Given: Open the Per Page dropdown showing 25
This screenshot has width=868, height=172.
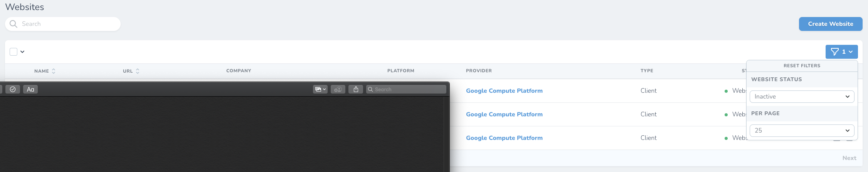Looking at the screenshot, I should (x=802, y=131).
